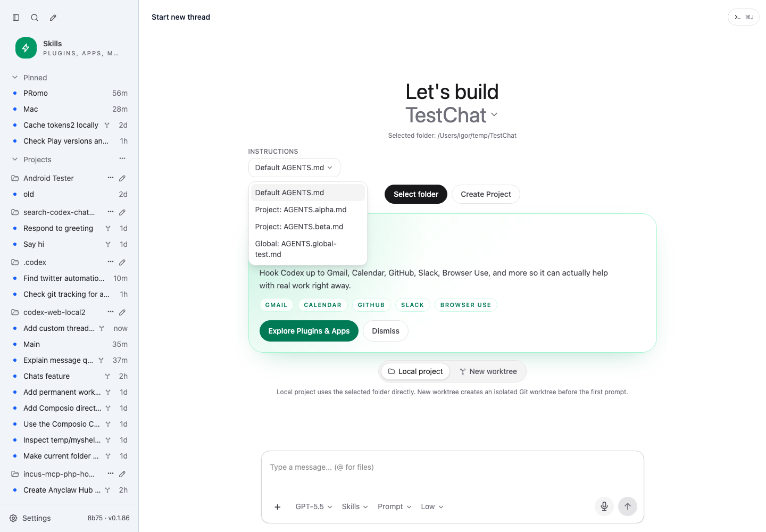The height and width of the screenshot is (532, 766).
Task: Click the send arrow button
Action: pos(628,506)
